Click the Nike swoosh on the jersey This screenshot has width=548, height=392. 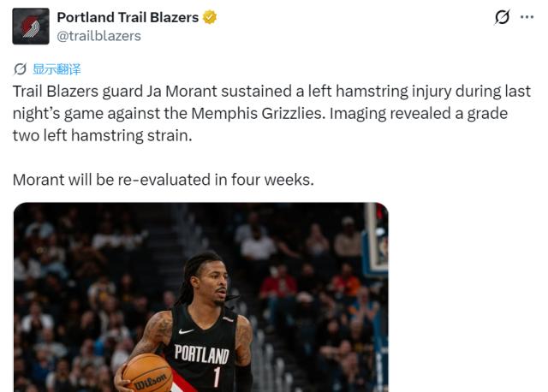click(186, 331)
